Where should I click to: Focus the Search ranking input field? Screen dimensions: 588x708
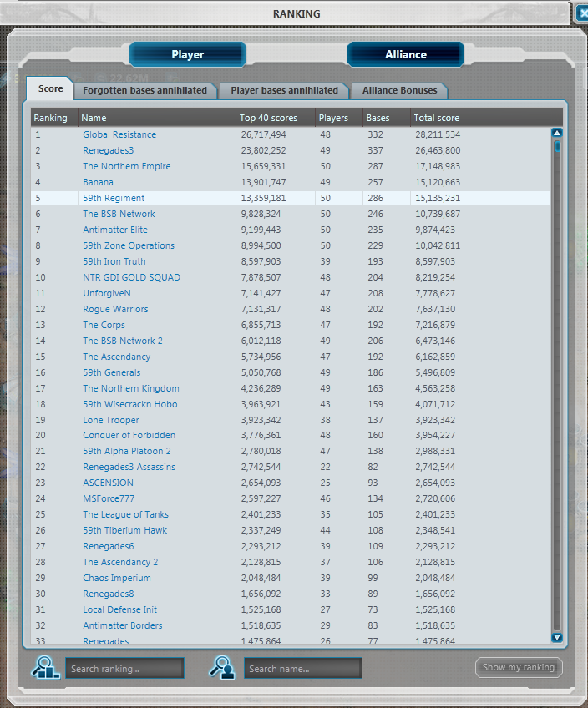[124, 668]
